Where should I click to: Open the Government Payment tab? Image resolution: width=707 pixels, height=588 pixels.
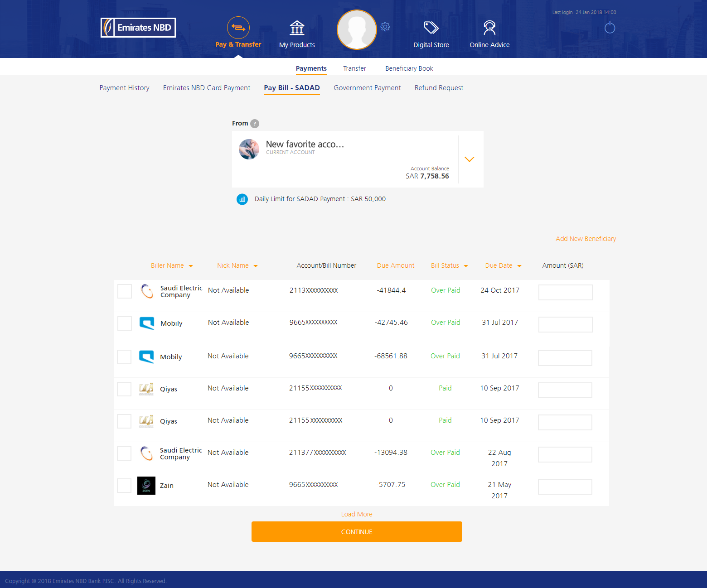point(367,88)
